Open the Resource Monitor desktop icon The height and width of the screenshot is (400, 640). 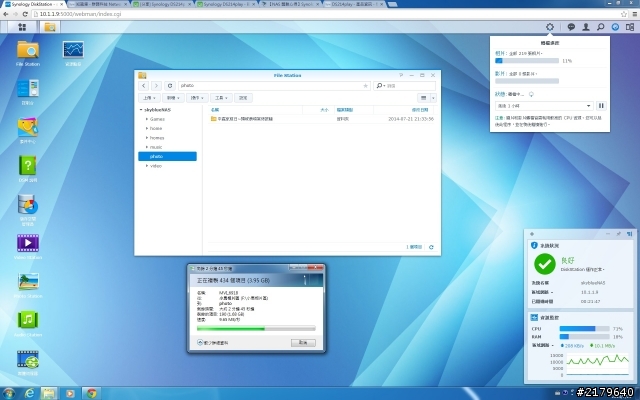coord(73,53)
